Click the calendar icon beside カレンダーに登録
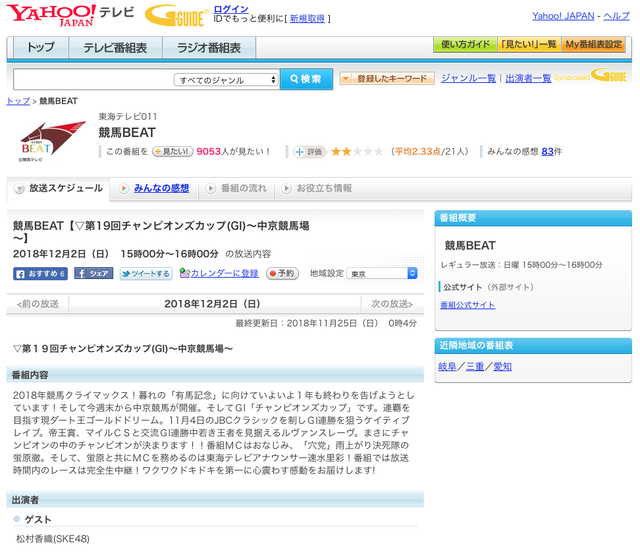 tap(184, 273)
